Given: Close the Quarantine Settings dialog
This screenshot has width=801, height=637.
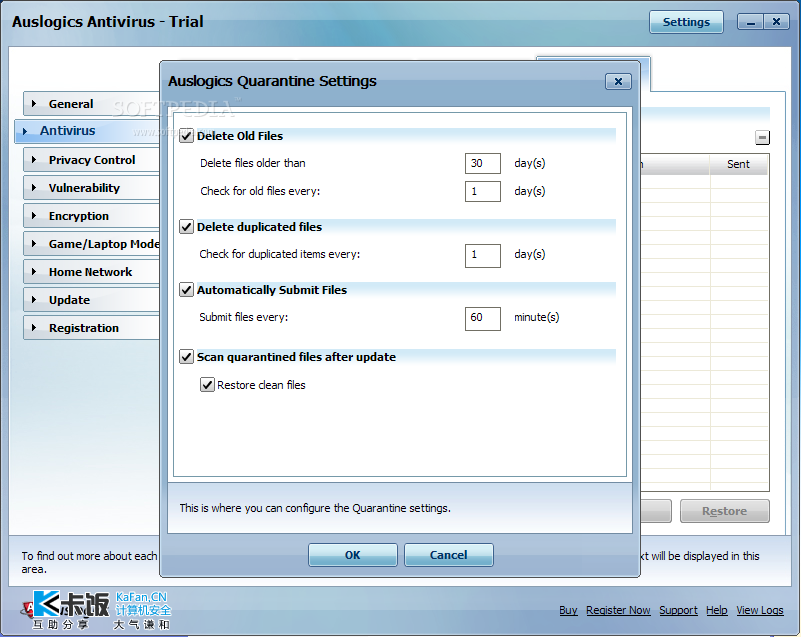Looking at the screenshot, I should pos(618,81).
